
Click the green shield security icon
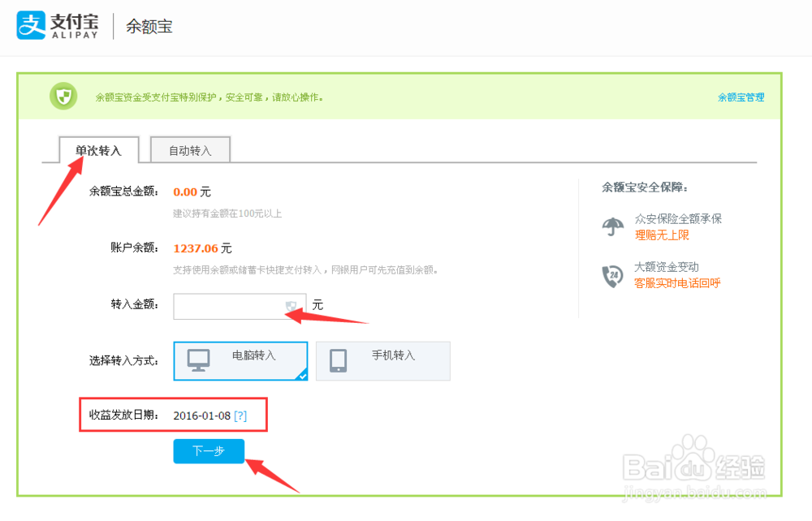[63, 97]
